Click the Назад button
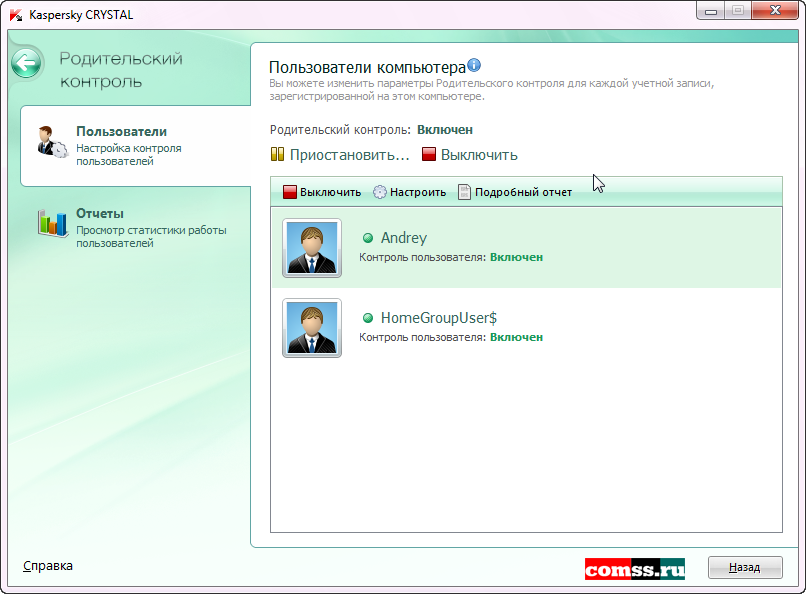Image resolution: width=806 pixels, height=594 pixels. tap(745, 567)
